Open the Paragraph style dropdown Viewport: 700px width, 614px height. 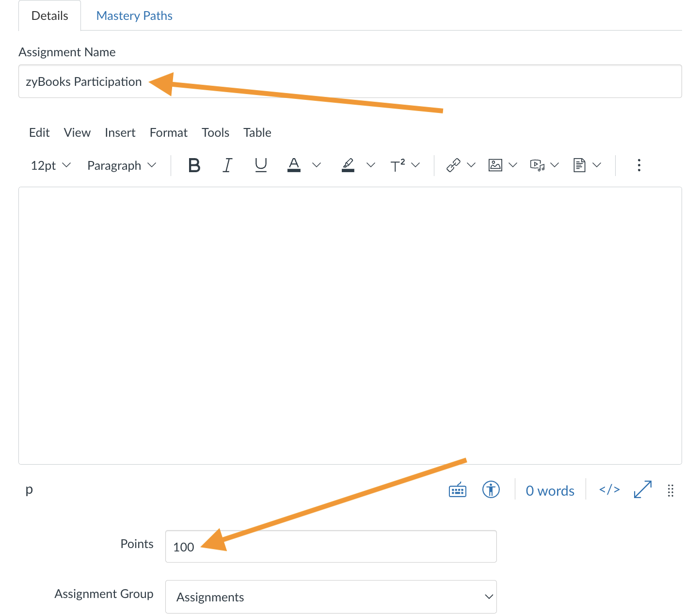pos(122,165)
